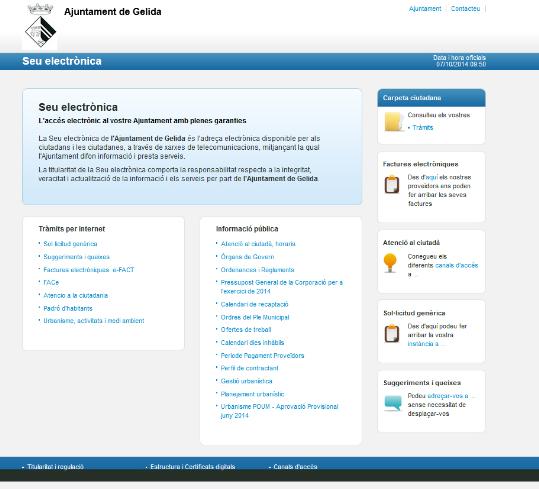Screen dimensions: 539x489
Task: Open the Ofertes de treball link
Action: 246,330
